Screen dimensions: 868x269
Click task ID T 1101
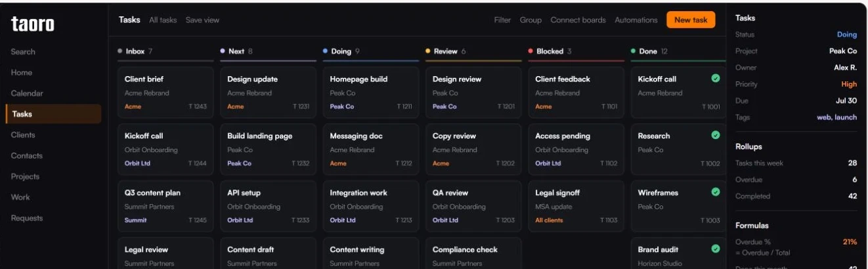[609, 106]
